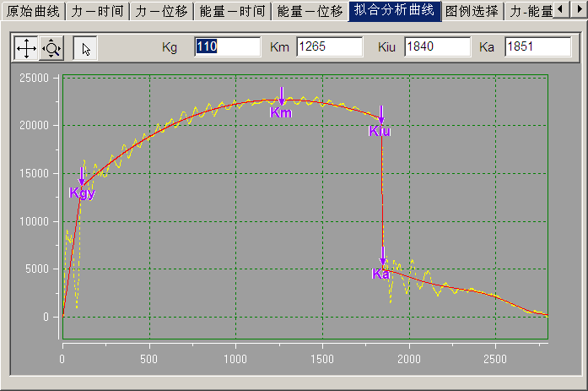The height and width of the screenshot is (391, 588).
Task: Focus the Km input box
Action: pyautogui.click(x=328, y=47)
